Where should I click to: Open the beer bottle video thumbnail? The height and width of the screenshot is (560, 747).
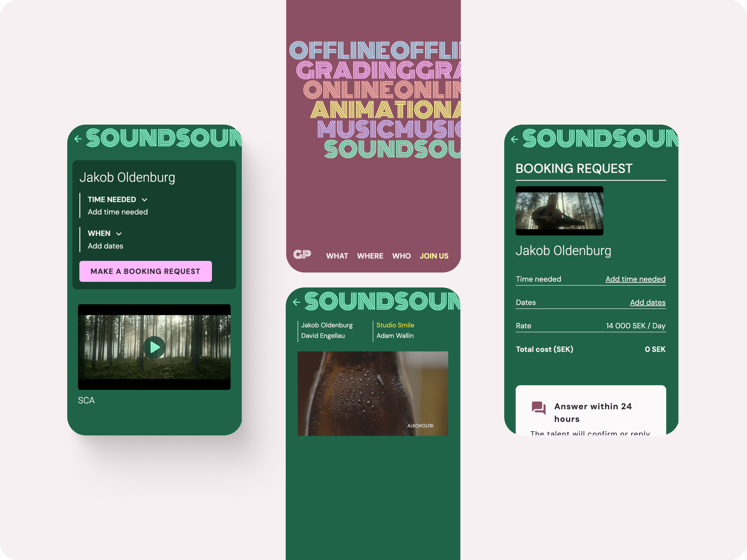tap(373, 393)
